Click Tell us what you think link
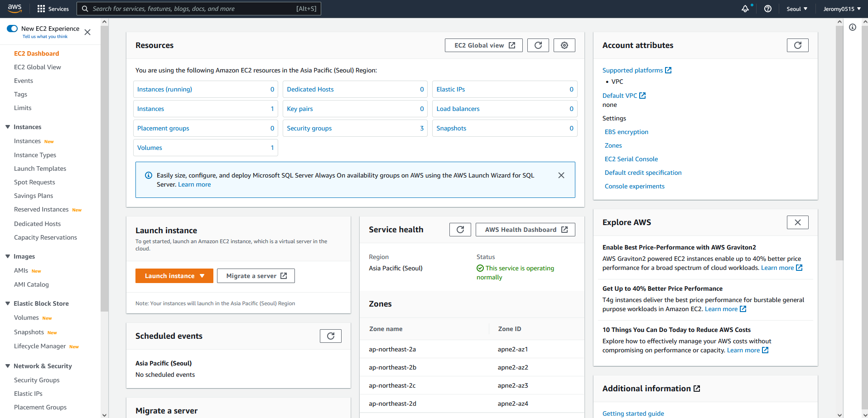This screenshot has width=868, height=418. (45, 37)
